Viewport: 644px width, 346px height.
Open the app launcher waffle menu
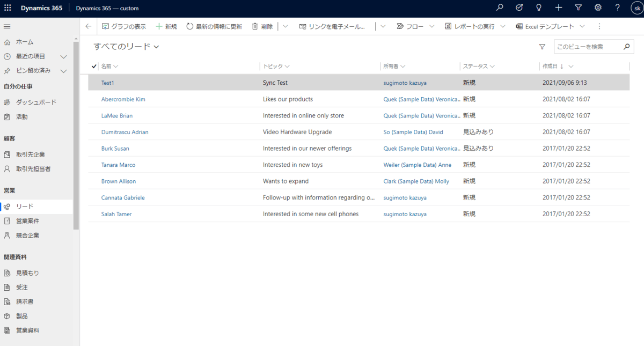tap(8, 8)
